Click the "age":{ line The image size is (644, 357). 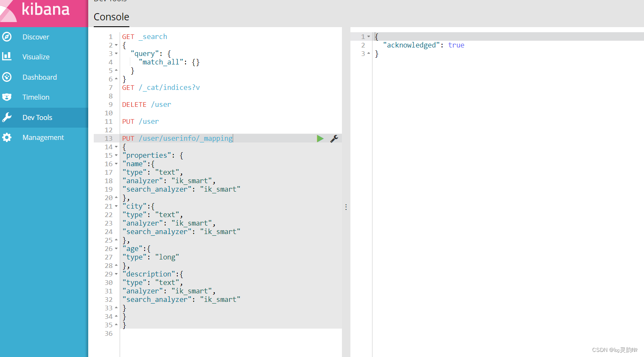[136, 249]
